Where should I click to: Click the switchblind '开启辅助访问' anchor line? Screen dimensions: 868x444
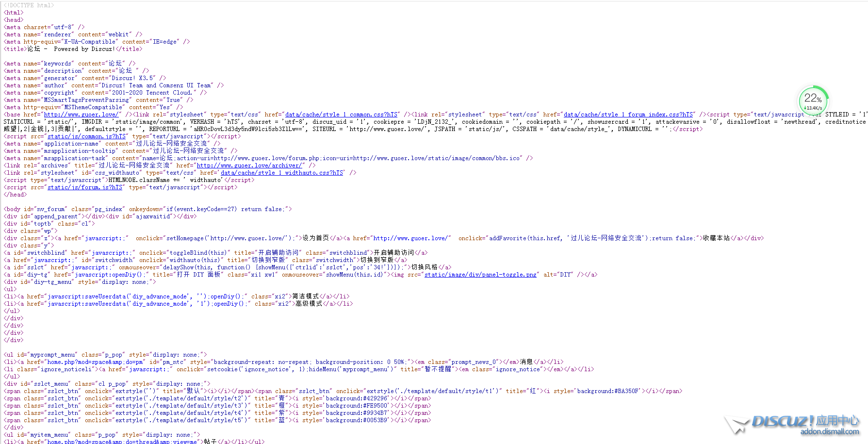coord(216,253)
